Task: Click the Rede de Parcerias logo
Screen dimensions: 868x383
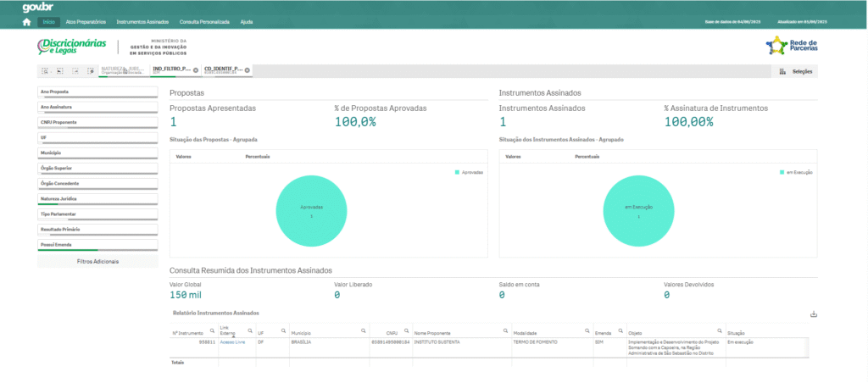Action: pyautogui.click(x=792, y=46)
